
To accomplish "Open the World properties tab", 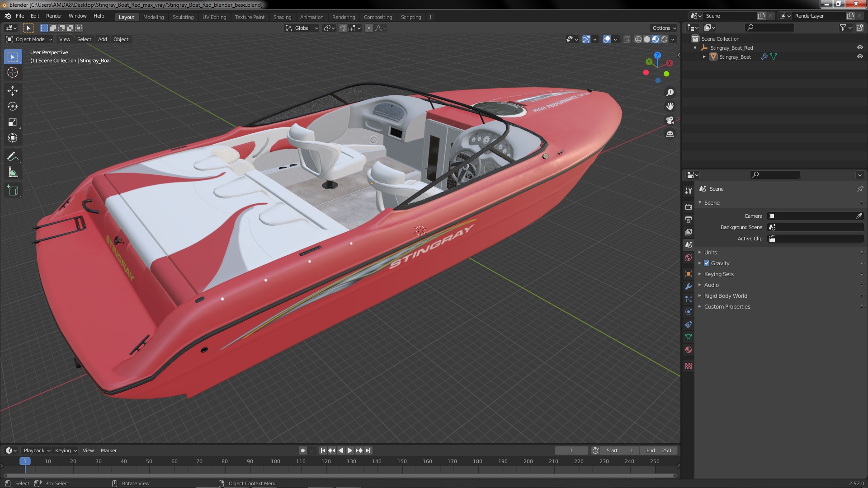I will click(689, 258).
